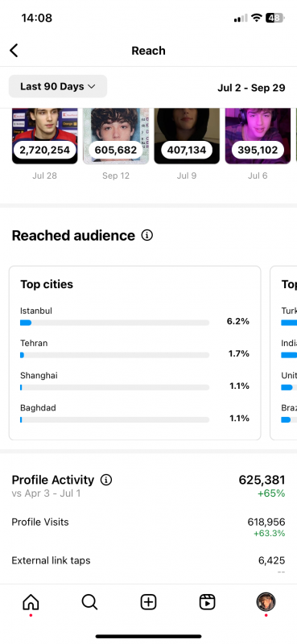The image size is (297, 644).
Task: Show the partially visible top countries card
Action: [283, 353]
